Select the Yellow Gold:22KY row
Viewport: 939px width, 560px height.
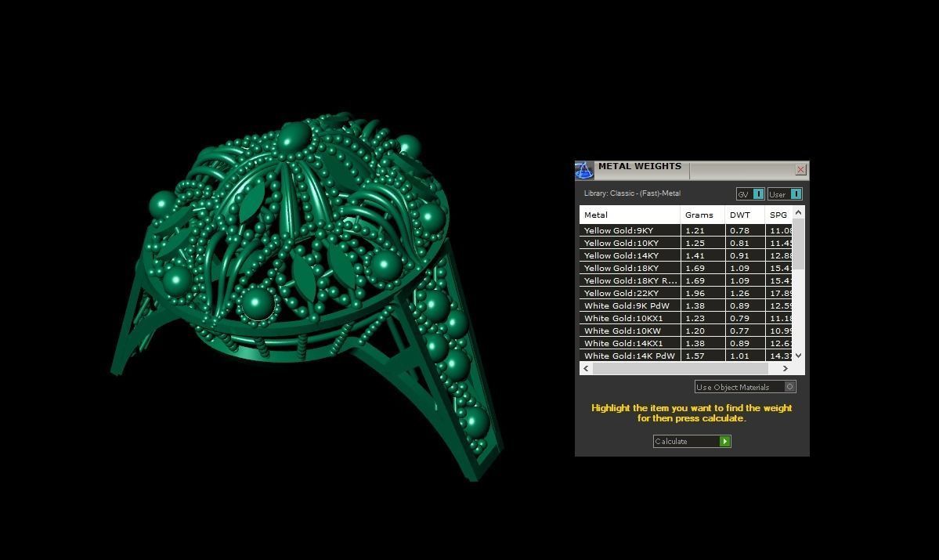pyautogui.click(x=686, y=294)
